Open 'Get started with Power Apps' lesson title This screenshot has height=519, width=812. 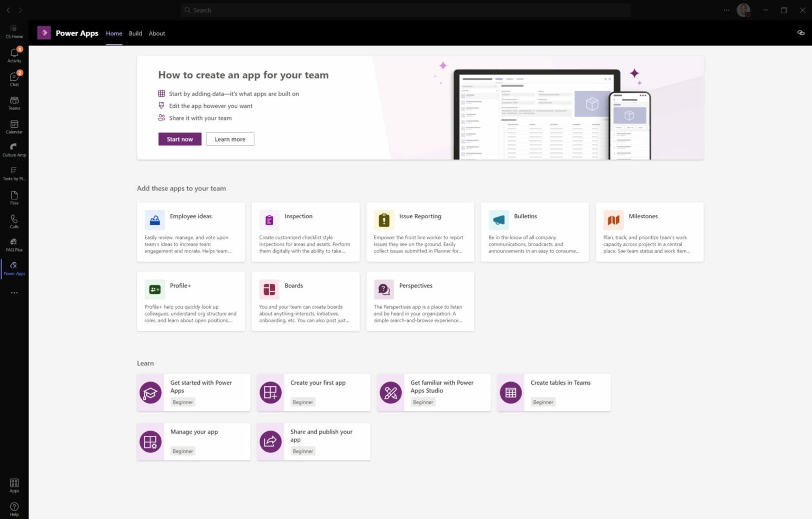[201, 386]
